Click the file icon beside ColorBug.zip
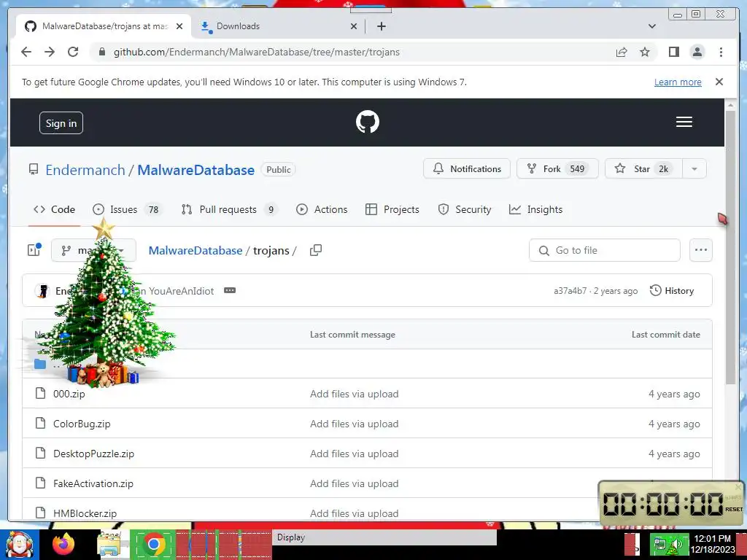The image size is (747, 560). tap(41, 423)
